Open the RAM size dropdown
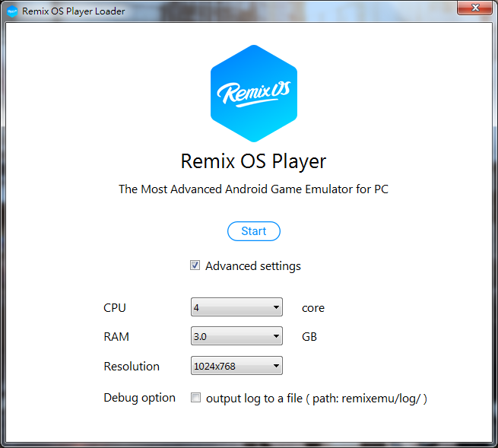Viewport: 498px width, 448px height. (x=236, y=336)
